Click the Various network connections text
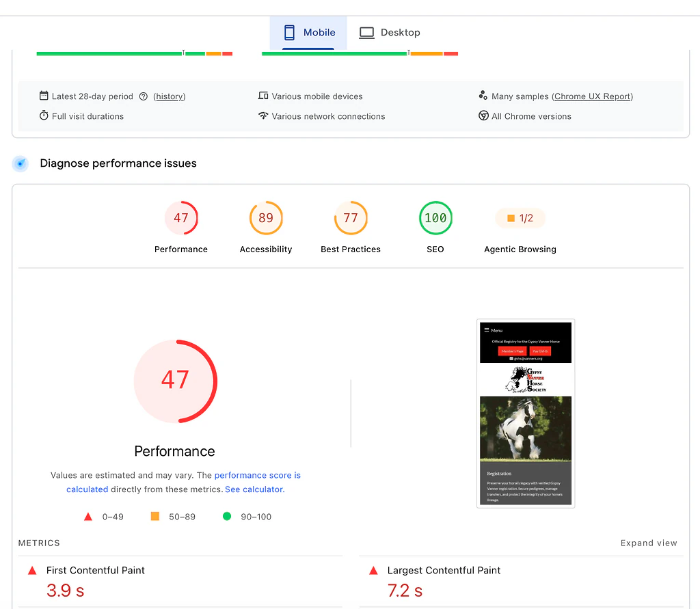 pos(328,116)
